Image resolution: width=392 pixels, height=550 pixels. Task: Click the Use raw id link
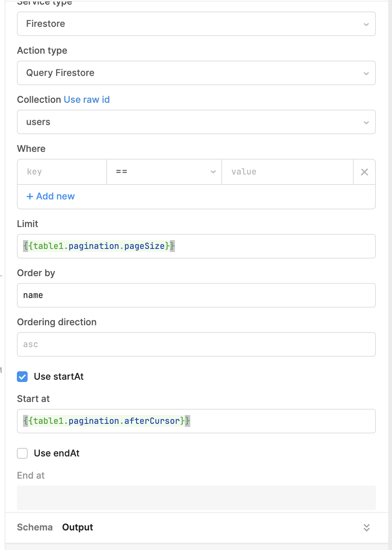click(x=87, y=100)
